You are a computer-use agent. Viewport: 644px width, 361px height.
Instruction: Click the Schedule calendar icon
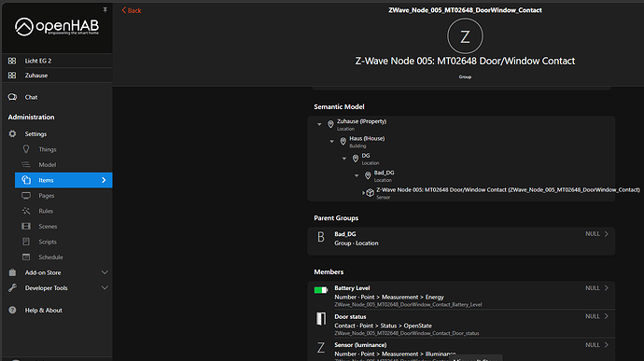[26, 257]
